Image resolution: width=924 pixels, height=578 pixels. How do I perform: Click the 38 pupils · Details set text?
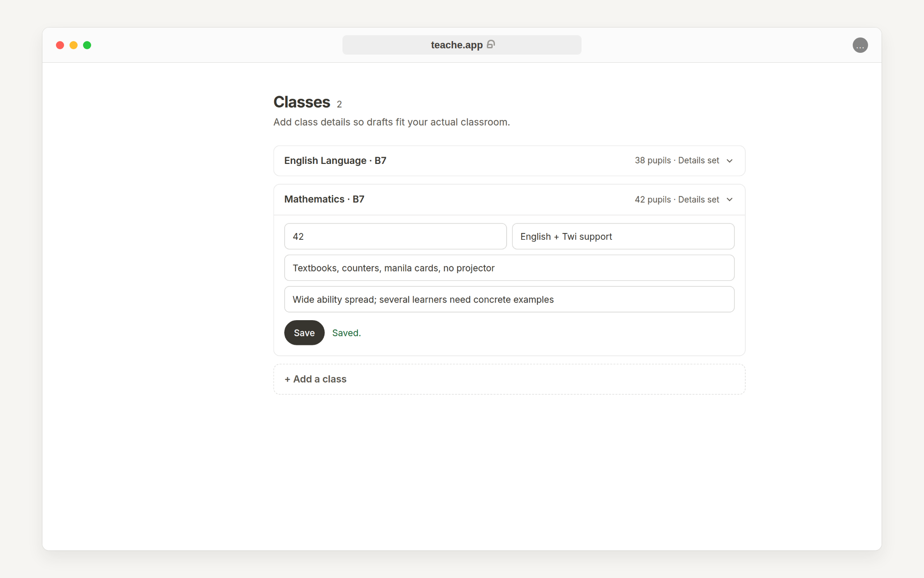(x=677, y=160)
